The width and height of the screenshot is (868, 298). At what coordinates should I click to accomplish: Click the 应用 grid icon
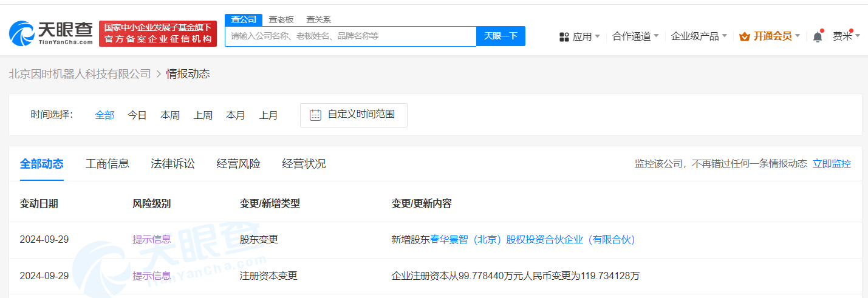[564, 36]
